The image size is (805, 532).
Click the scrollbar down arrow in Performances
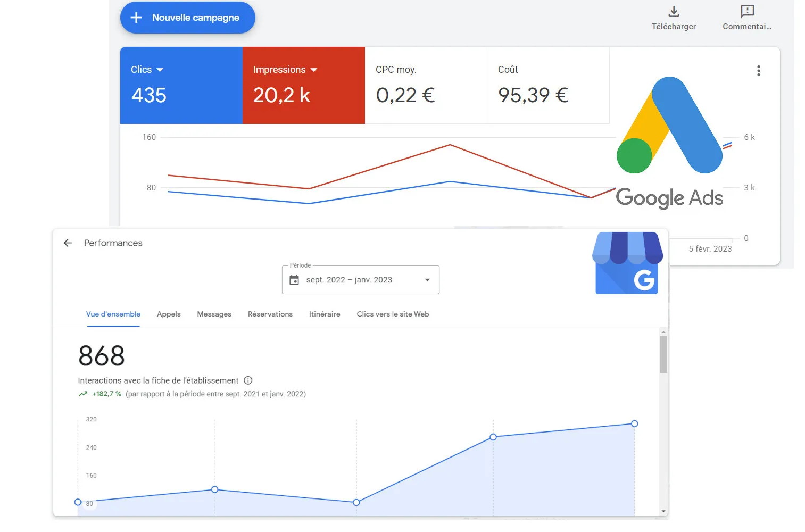coord(663,511)
